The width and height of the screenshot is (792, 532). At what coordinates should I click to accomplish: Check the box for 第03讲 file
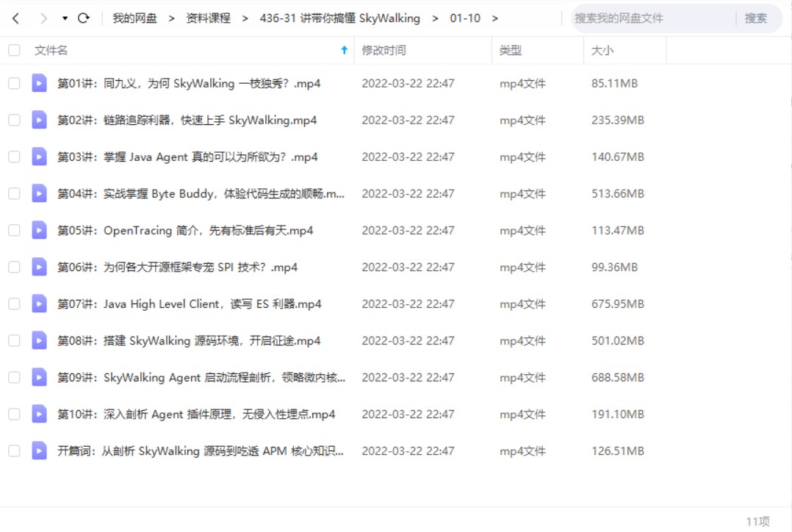[x=14, y=157]
